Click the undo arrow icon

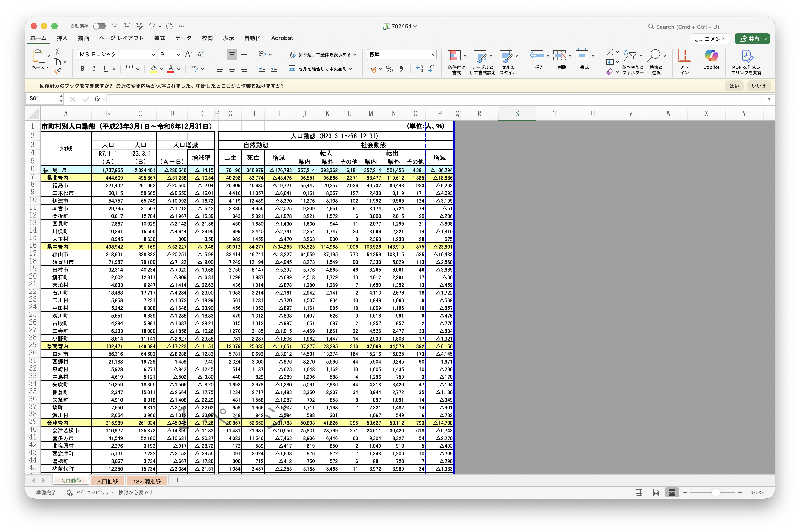151,26
